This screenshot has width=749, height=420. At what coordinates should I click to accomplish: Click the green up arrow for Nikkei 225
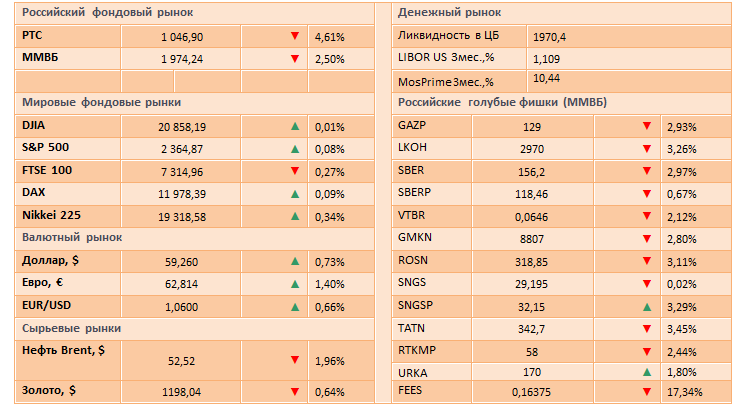[x=295, y=216]
